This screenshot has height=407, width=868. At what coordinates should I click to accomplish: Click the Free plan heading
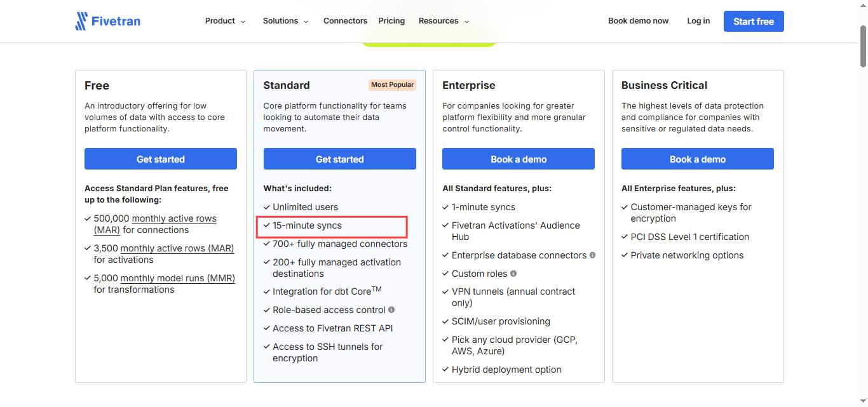point(97,85)
